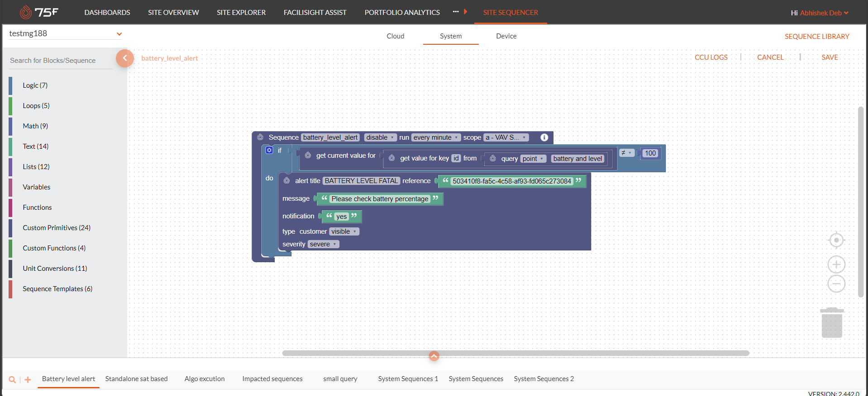Click the Search for Blocks/Sequence field

pos(60,61)
